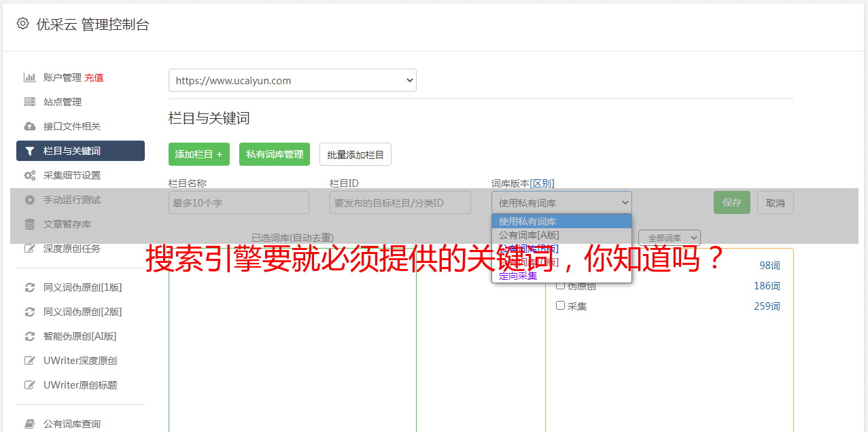Screen dimensions: 868x432
Task: Open 接口文件相关 in the sidebar
Action: coord(72,126)
